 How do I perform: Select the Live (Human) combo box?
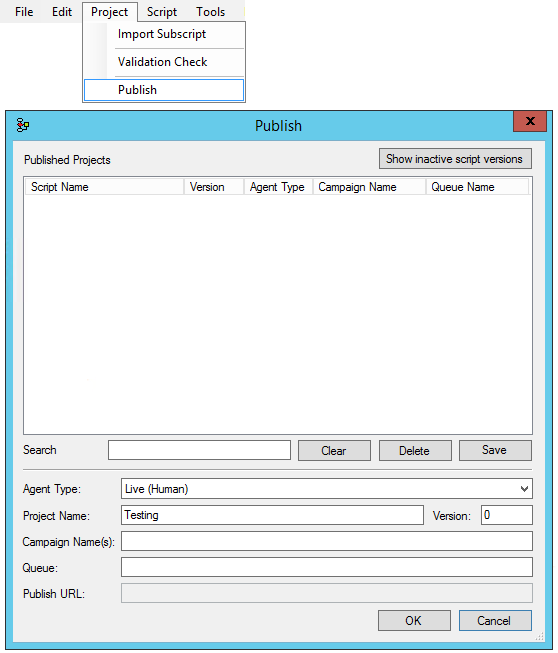point(326,489)
